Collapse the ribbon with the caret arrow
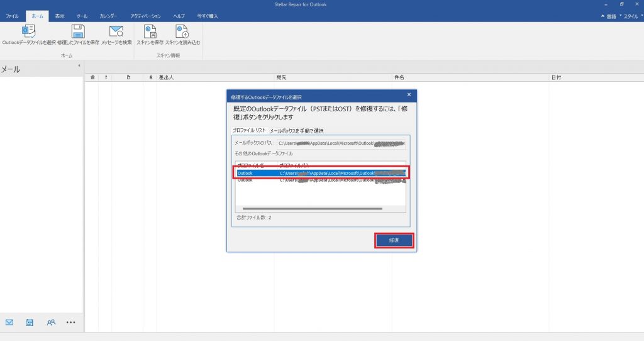 (602, 16)
